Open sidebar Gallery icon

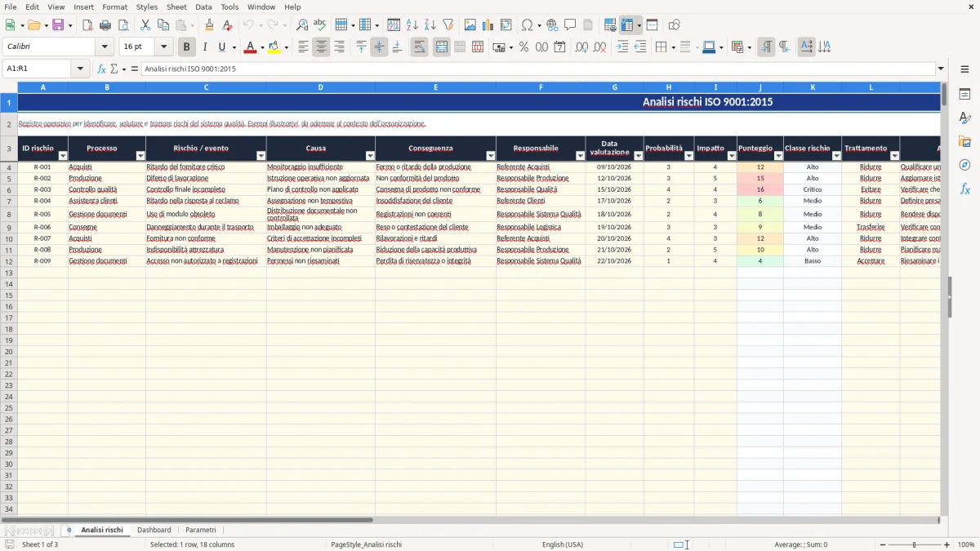click(x=964, y=141)
